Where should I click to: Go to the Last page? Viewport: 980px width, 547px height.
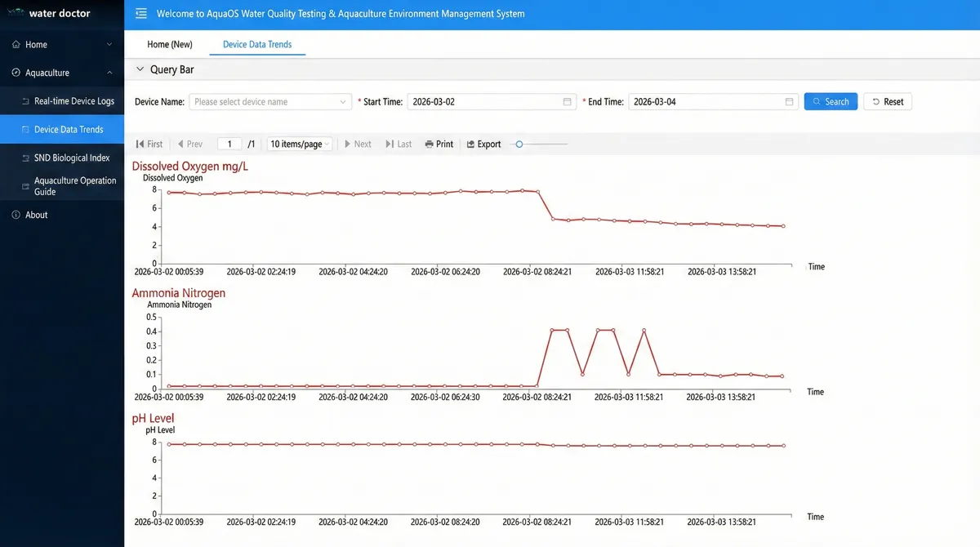(x=399, y=145)
